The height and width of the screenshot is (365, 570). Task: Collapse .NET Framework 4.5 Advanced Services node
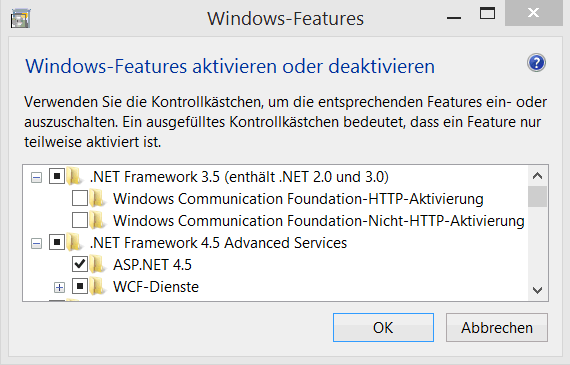coord(36,244)
